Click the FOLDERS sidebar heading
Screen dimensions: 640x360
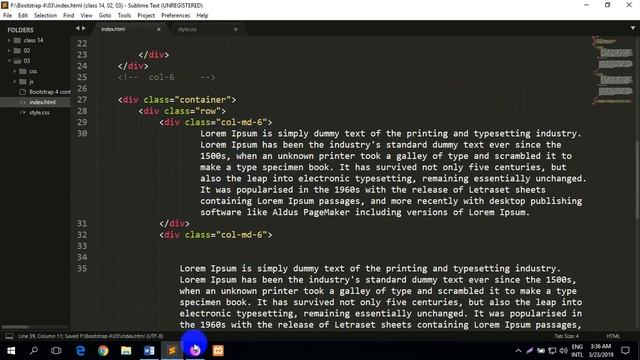[x=20, y=30]
